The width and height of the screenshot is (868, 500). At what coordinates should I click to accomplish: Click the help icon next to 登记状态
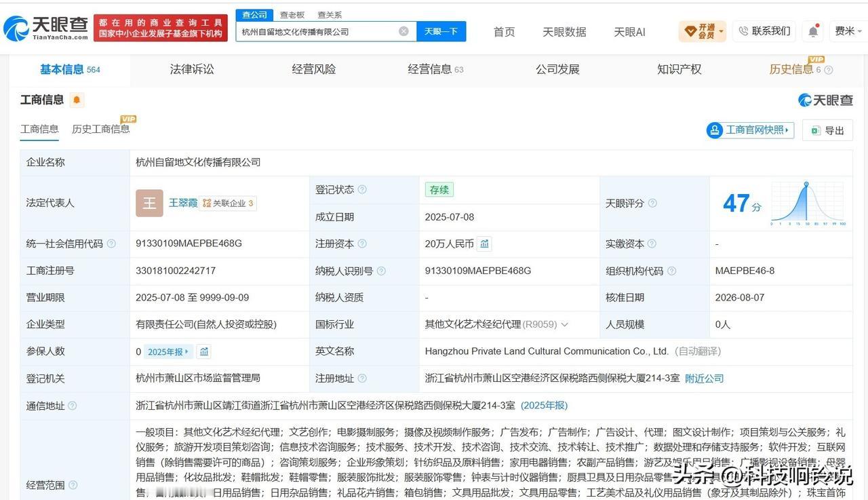click(362, 189)
